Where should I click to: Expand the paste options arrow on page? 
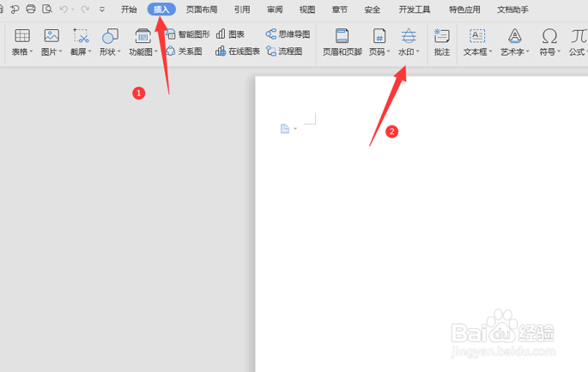click(x=295, y=129)
